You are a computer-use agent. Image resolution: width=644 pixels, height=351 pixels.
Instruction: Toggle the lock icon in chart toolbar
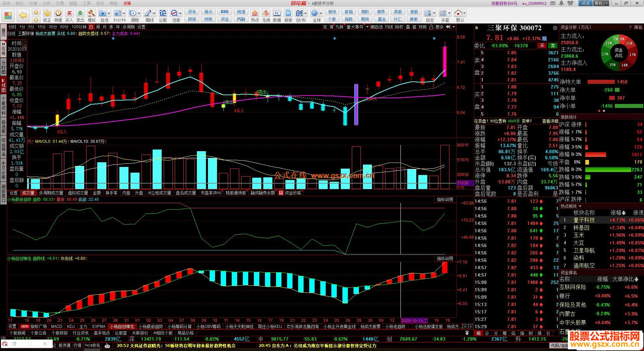point(431,27)
